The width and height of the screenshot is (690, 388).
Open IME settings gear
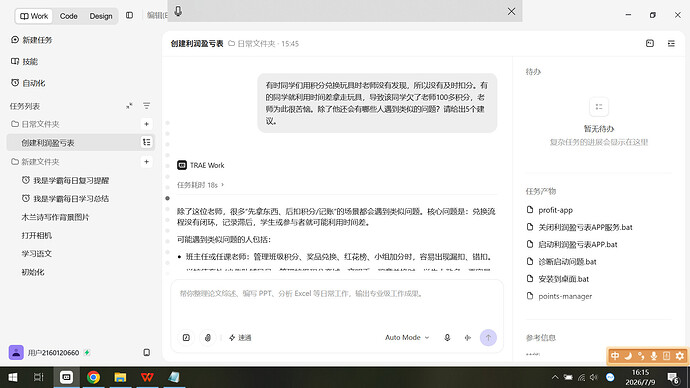coord(680,355)
